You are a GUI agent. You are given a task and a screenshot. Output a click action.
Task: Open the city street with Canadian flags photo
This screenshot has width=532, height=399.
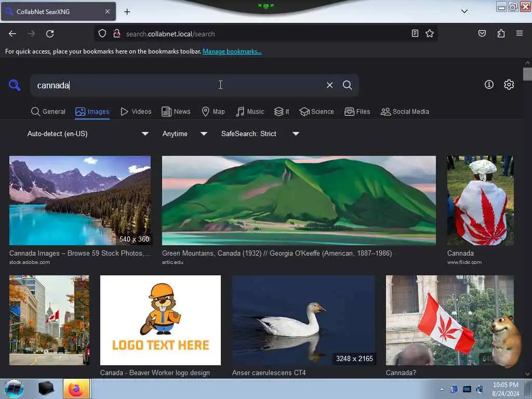tap(49, 320)
